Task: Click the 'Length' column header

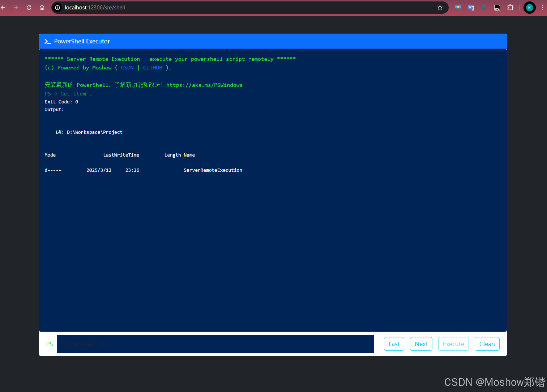Action: coord(172,155)
